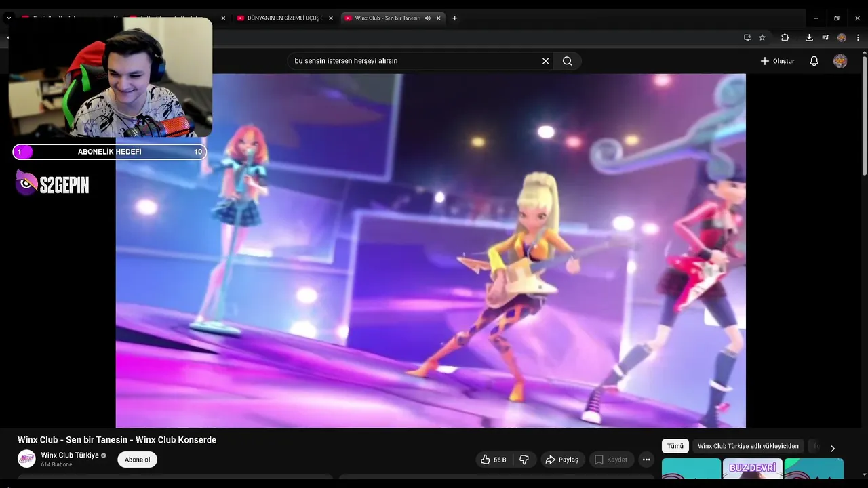Open a new browser tab with plus
868x488 pixels.
coord(454,18)
